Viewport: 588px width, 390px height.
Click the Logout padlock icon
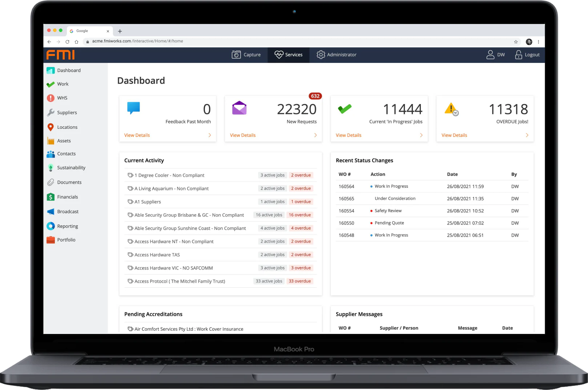[519, 55]
